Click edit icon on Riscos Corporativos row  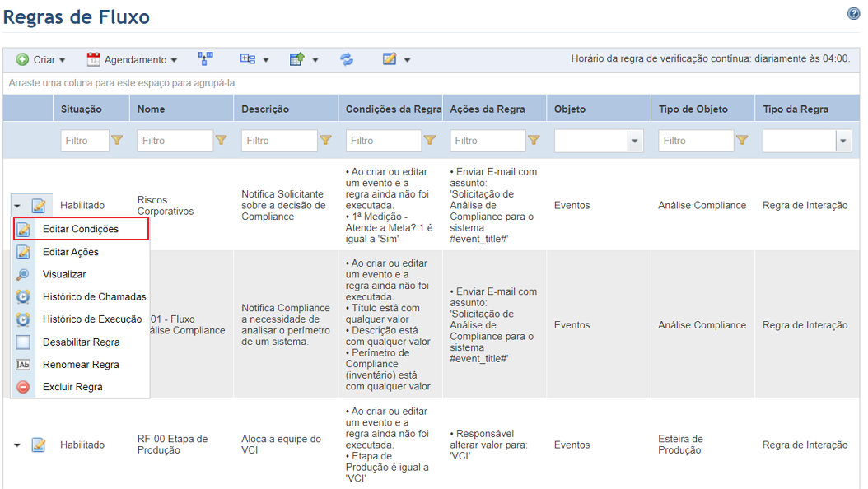[38, 206]
